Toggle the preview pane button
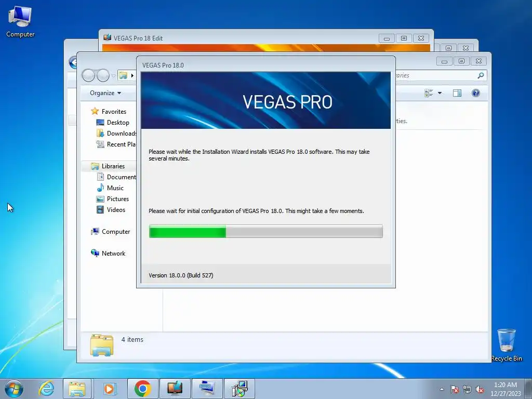This screenshot has height=399, width=532. [457, 93]
